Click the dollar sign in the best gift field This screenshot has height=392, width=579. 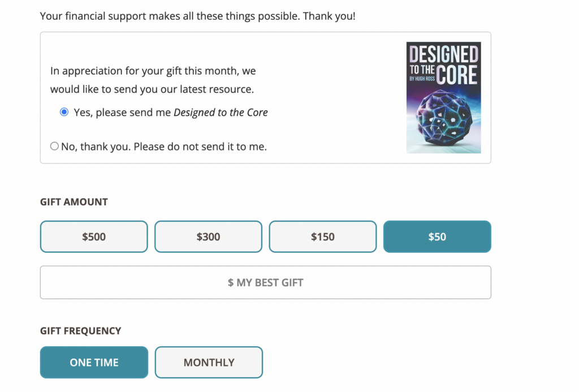coord(231,283)
